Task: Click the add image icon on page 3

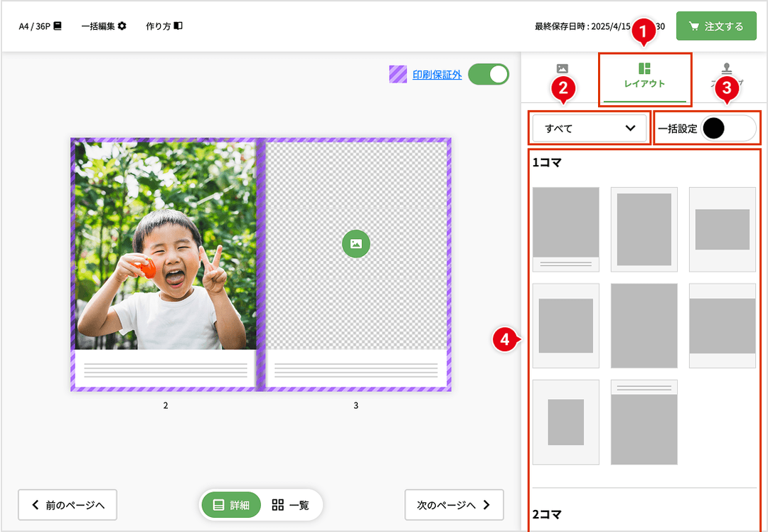Action: pos(356,244)
